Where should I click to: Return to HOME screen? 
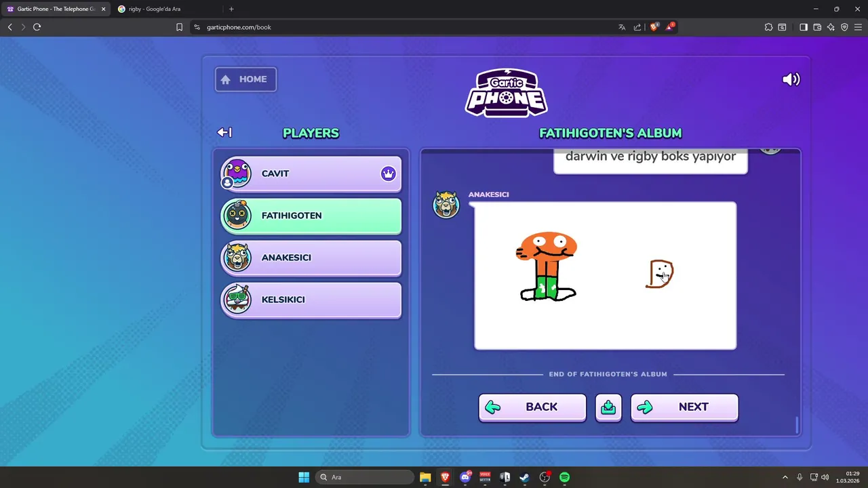(245, 79)
